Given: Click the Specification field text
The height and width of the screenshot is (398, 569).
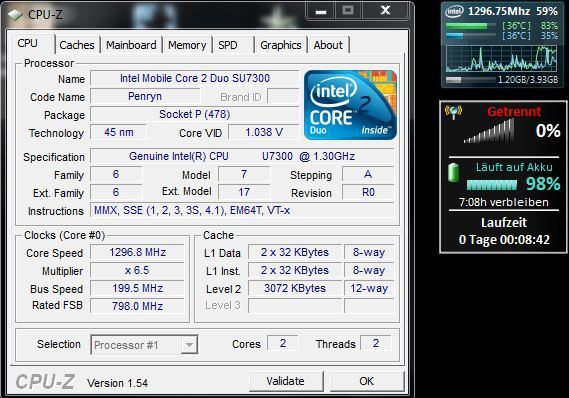Looking at the screenshot, I should coord(242,156).
